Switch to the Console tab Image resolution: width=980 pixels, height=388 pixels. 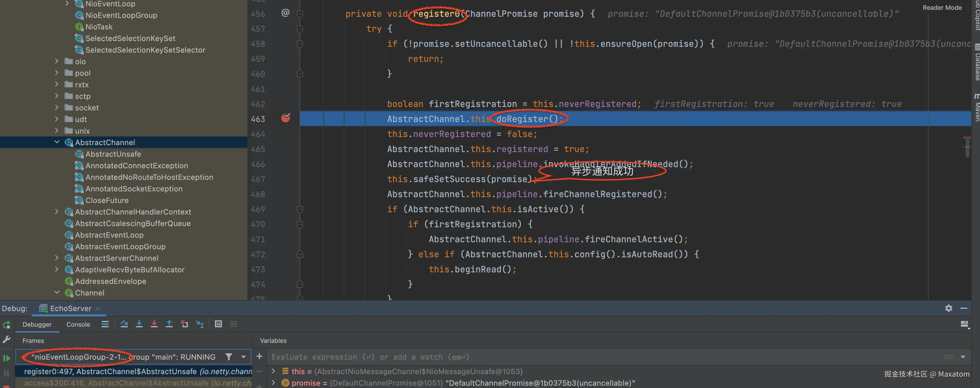(78, 324)
